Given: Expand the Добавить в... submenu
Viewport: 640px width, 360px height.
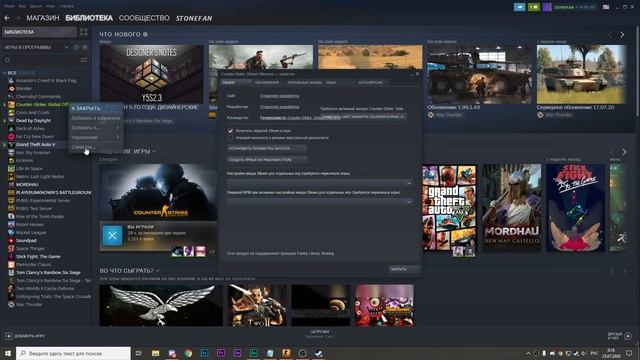Looking at the screenshot, I should click(96, 128).
